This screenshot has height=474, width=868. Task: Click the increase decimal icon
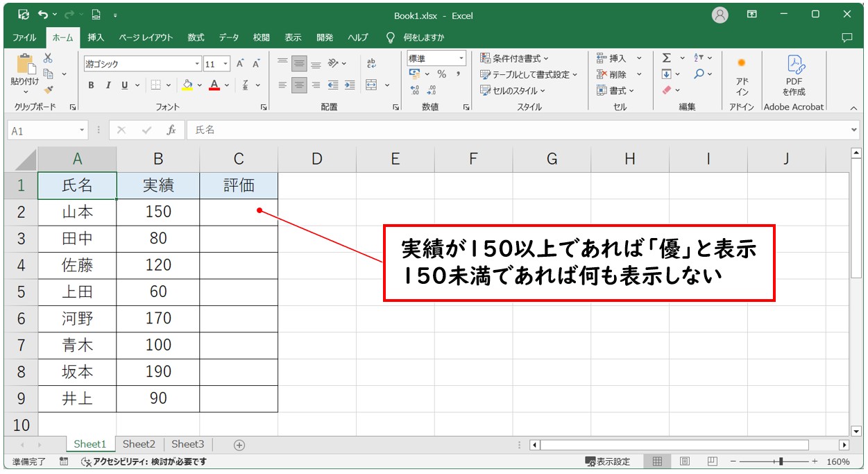point(415,90)
